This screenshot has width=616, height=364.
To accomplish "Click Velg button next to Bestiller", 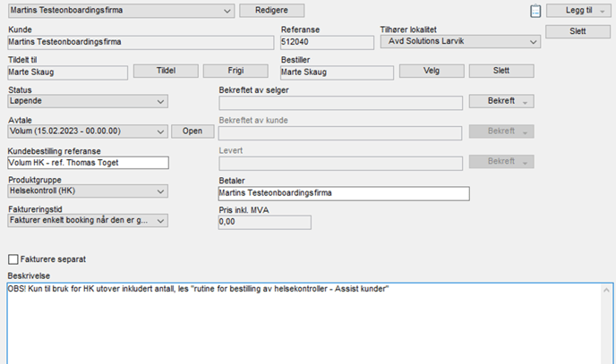I will pyautogui.click(x=432, y=72).
